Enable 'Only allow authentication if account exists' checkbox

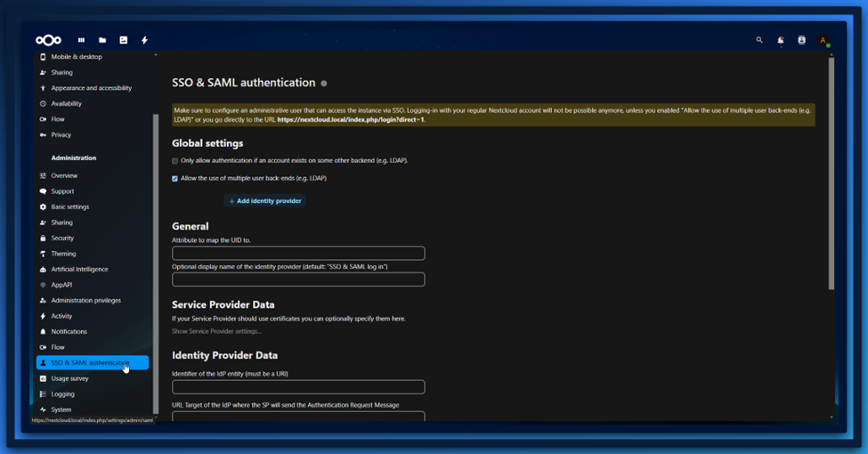click(175, 161)
